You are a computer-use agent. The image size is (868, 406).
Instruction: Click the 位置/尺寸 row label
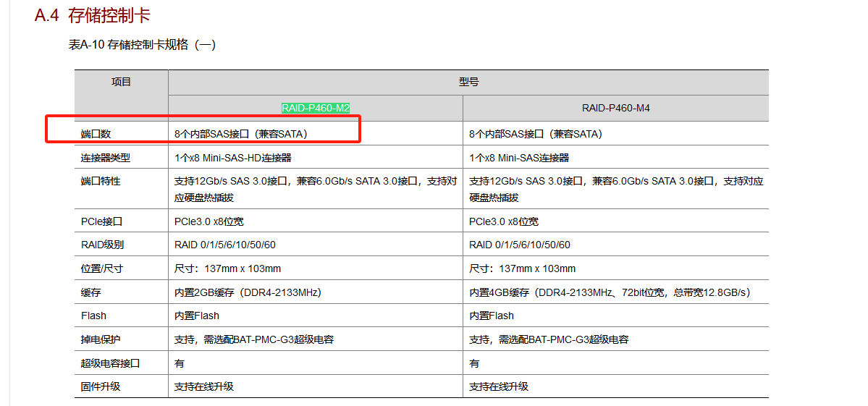coord(101,268)
